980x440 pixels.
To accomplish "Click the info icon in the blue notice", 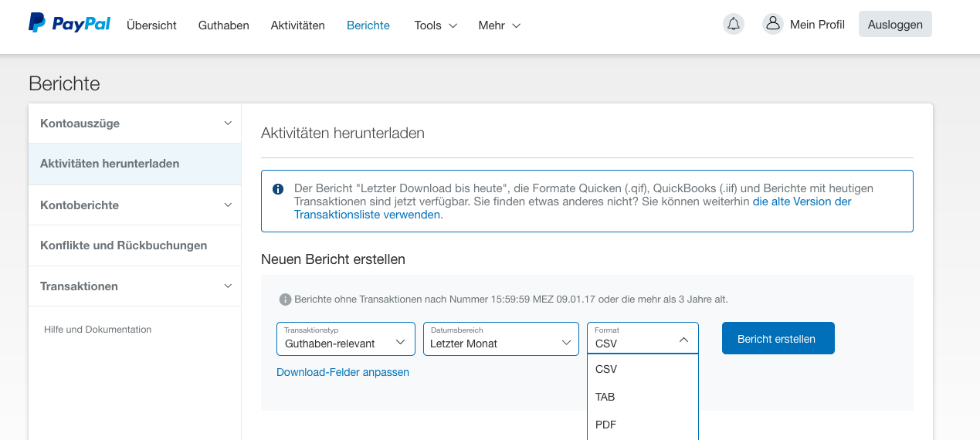I will coord(278,189).
